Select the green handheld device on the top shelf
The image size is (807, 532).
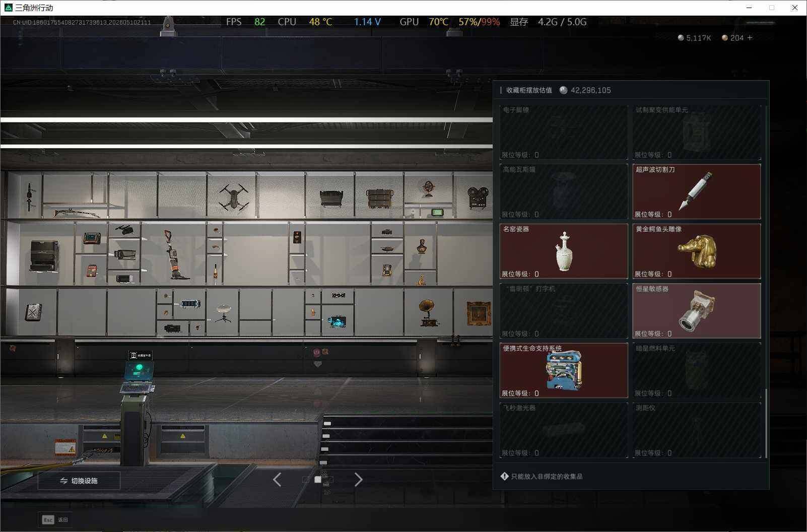[437, 213]
